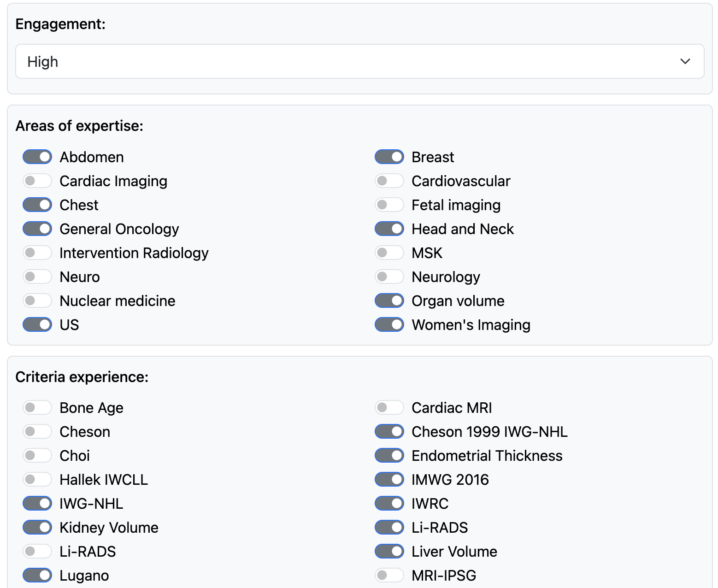Disable the Abdomen expertise toggle
Screen dimensions: 718x588
pos(37,157)
